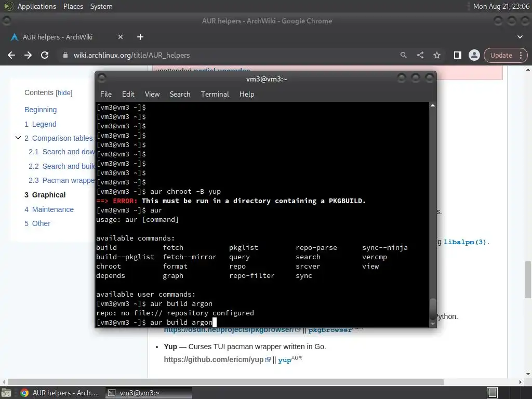Go to section 5 Other

click(37, 223)
